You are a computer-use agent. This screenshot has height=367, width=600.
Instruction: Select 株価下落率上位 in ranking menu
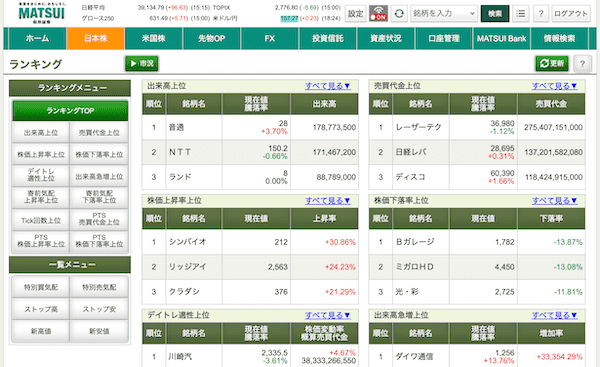coord(99,155)
